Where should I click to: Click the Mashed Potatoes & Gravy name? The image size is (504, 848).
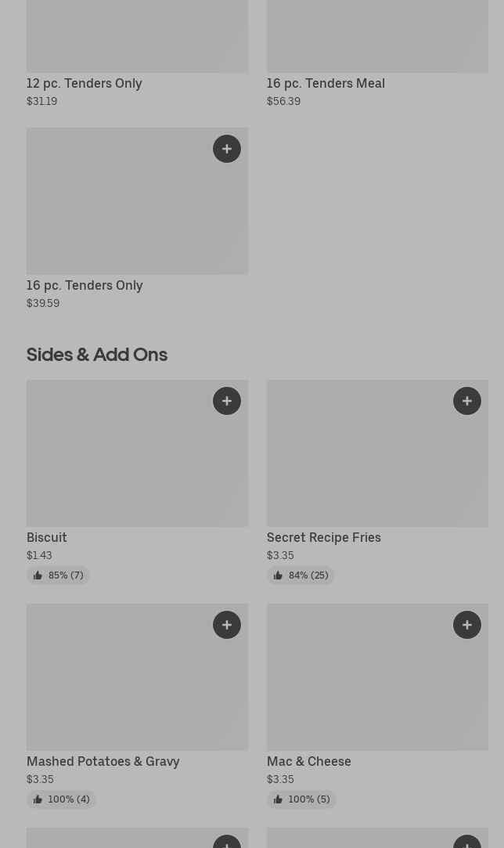(103, 761)
